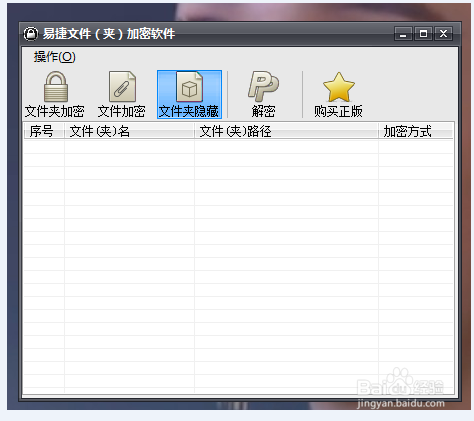Maximize the 易捷文件(夹)加密软件 window
The image size is (474, 421).
coord(423,34)
